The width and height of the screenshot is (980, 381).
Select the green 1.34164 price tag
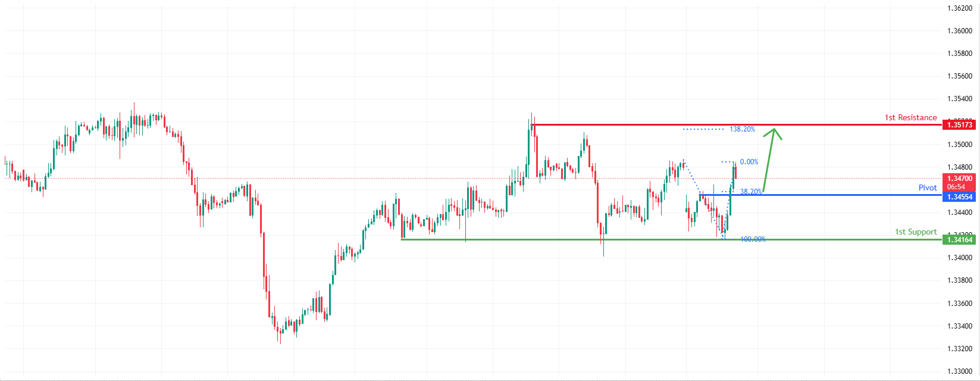click(959, 240)
